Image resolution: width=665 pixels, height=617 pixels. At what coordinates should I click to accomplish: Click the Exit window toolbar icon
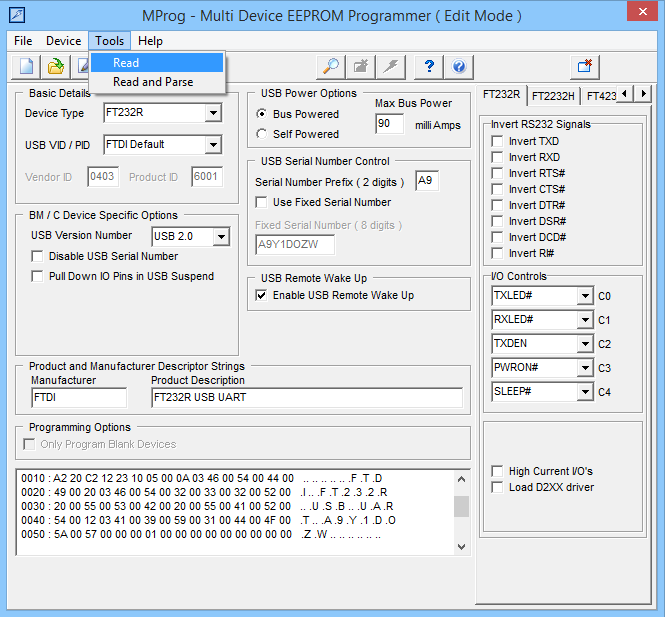(585, 67)
